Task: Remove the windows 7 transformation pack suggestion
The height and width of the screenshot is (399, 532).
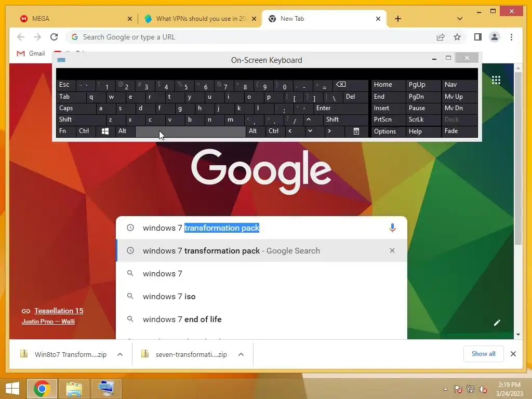Action: click(392, 250)
